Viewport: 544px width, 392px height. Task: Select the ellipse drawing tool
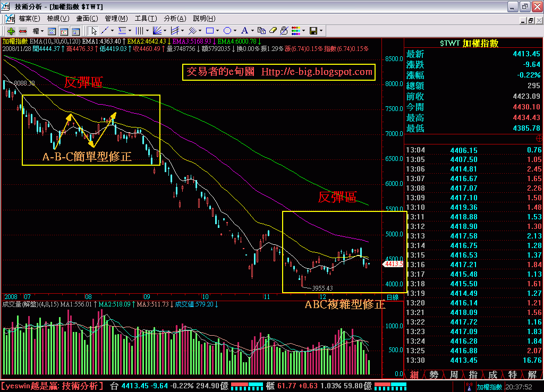point(227,31)
